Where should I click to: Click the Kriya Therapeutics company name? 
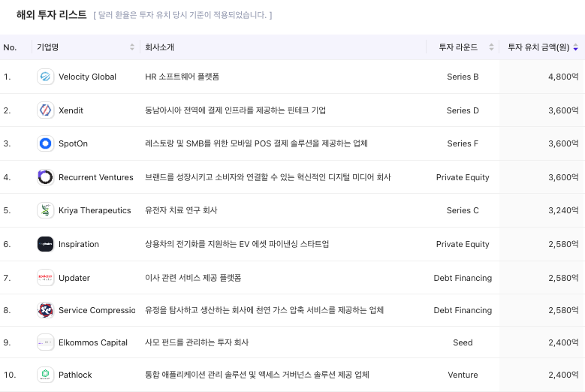coord(95,210)
